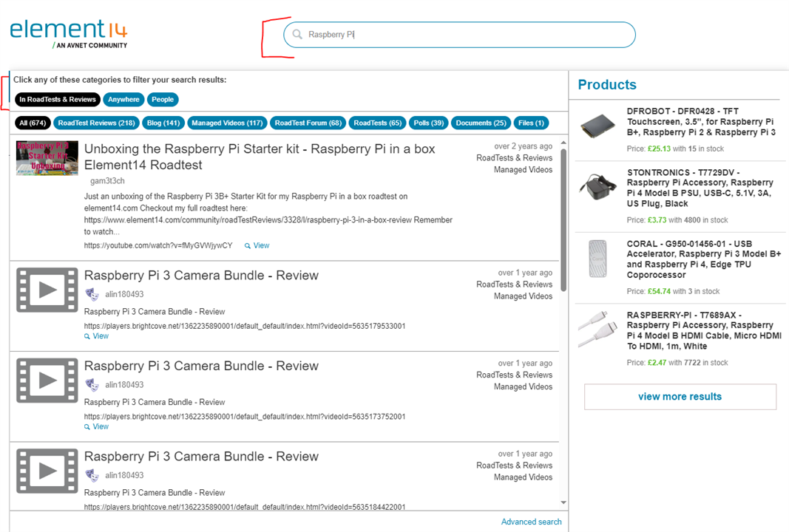The image size is (789, 532).
Task: Filter by RoadTest Reviews (218)
Action: [x=96, y=123]
